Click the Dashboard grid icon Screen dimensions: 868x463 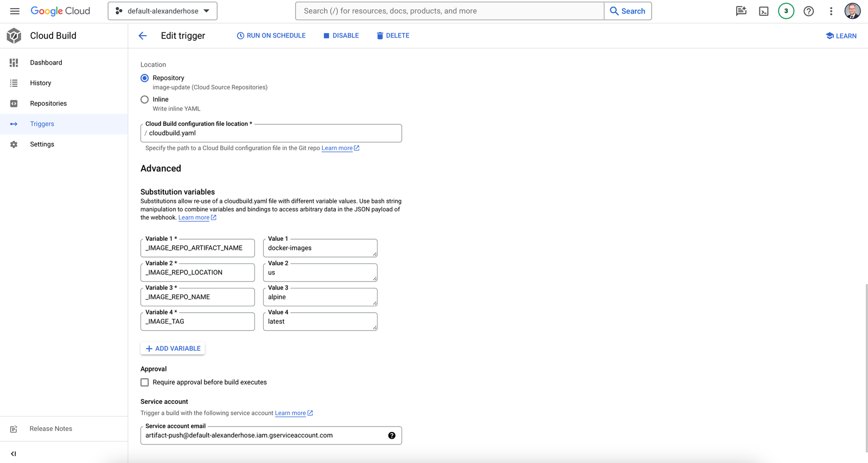(x=14, y=63)
